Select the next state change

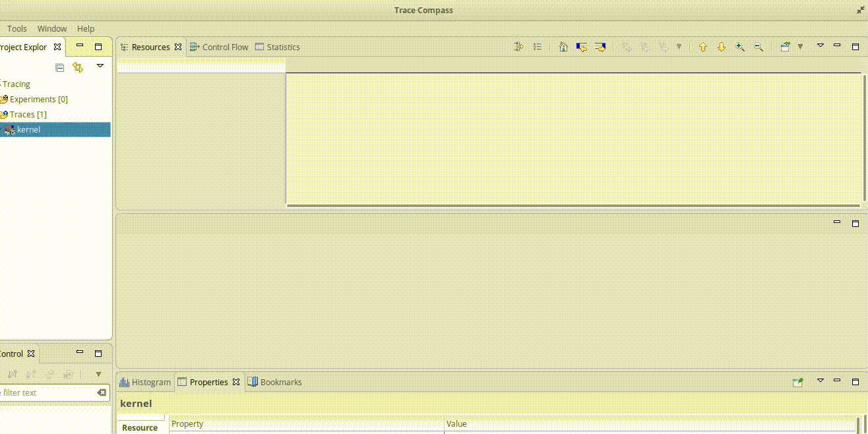click(600, 47)
